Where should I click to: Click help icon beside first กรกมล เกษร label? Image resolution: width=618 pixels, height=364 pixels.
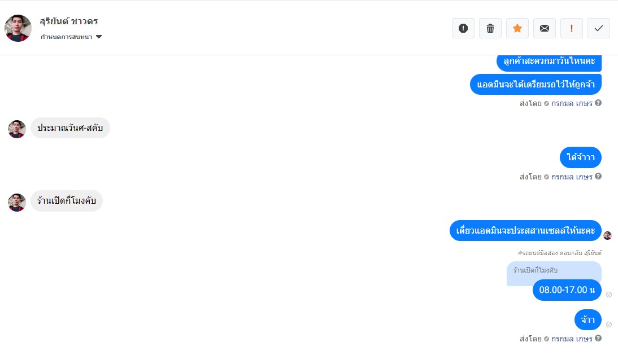click(598, 103)
